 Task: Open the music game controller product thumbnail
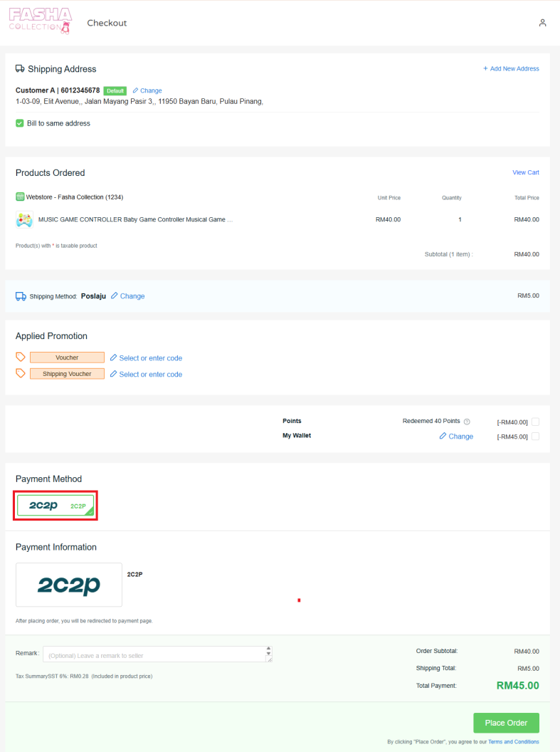(x=24, y=219)
